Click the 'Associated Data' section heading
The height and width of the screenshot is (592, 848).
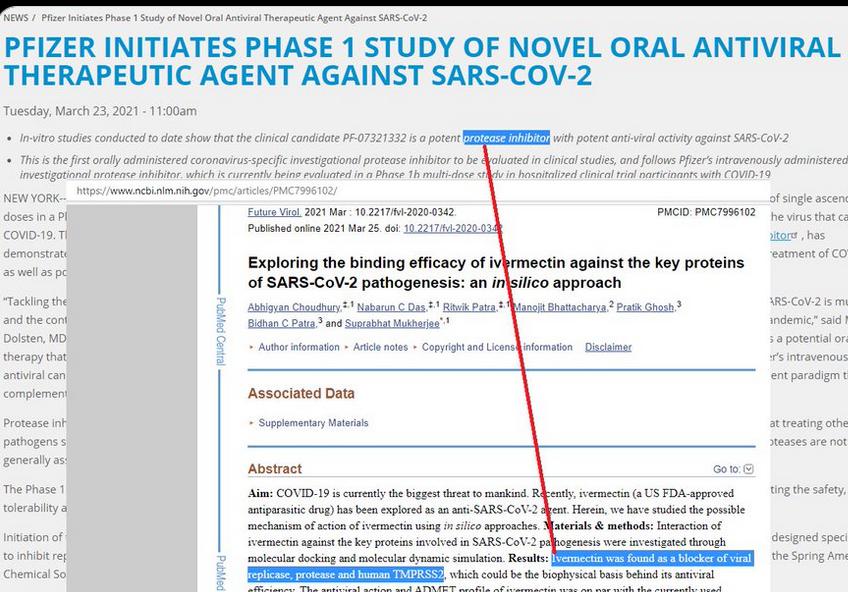click(301, 394)
